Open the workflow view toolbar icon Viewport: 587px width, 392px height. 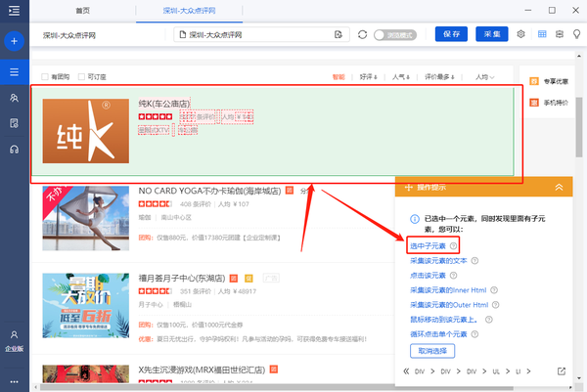[x=560, y=34]
